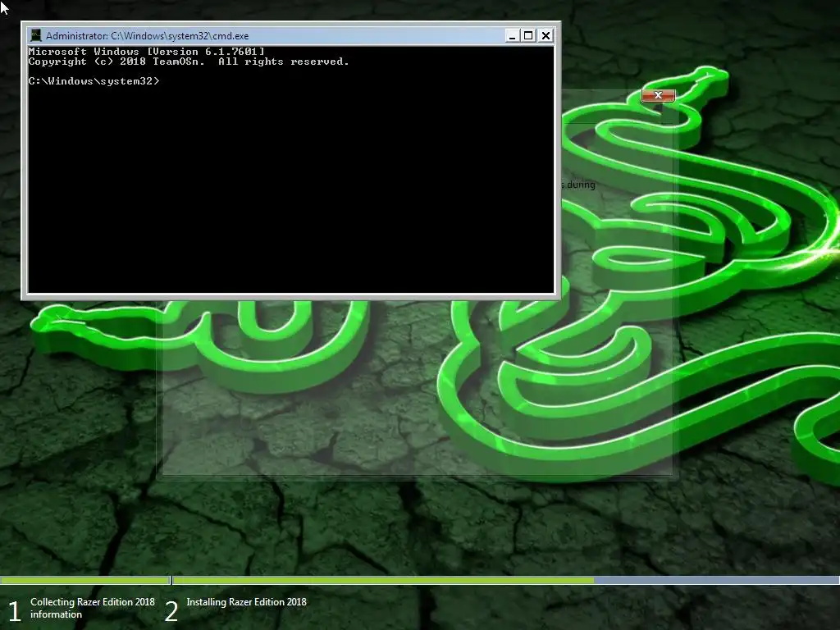Click the step 2 installation progress bar
The image size is (840, 630).
pos(505,580)
